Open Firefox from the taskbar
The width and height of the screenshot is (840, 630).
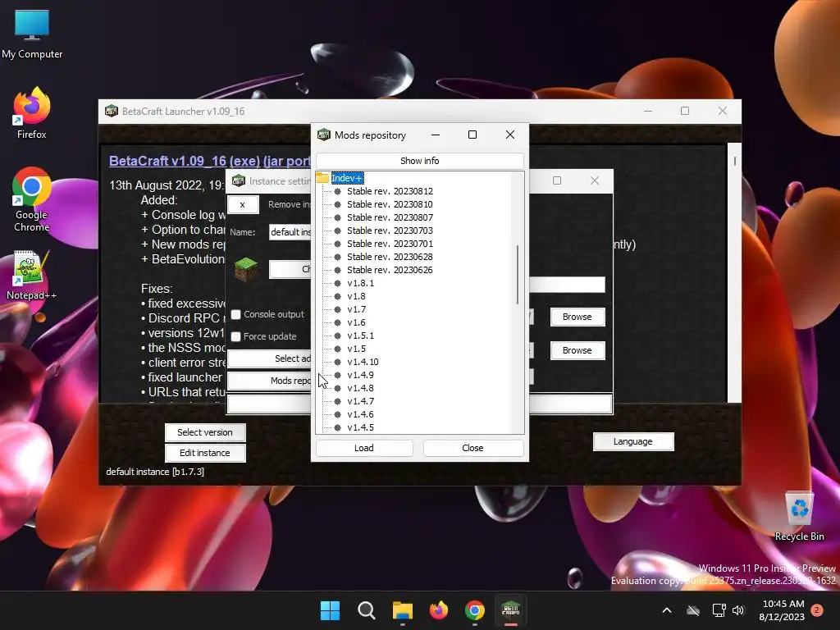coord(439,610)
